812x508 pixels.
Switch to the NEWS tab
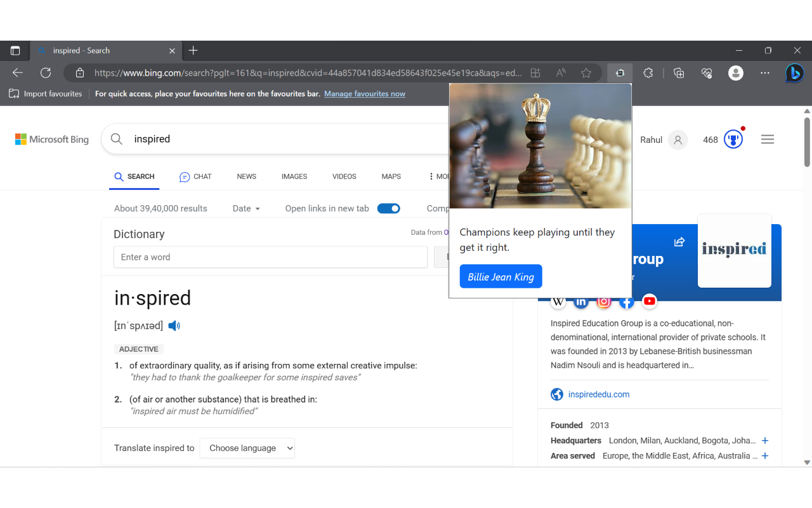tap(247, 177)
